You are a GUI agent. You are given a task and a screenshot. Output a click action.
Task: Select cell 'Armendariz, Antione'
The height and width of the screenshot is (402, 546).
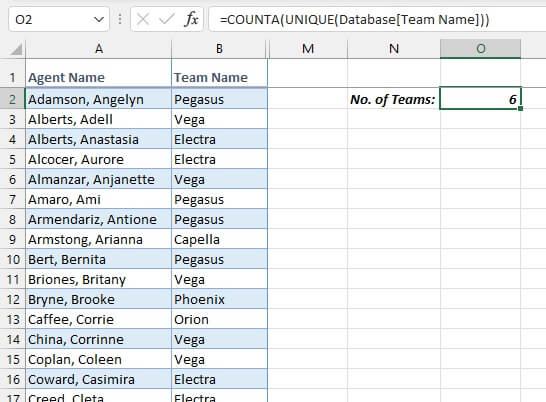click(x=99, y=219)
